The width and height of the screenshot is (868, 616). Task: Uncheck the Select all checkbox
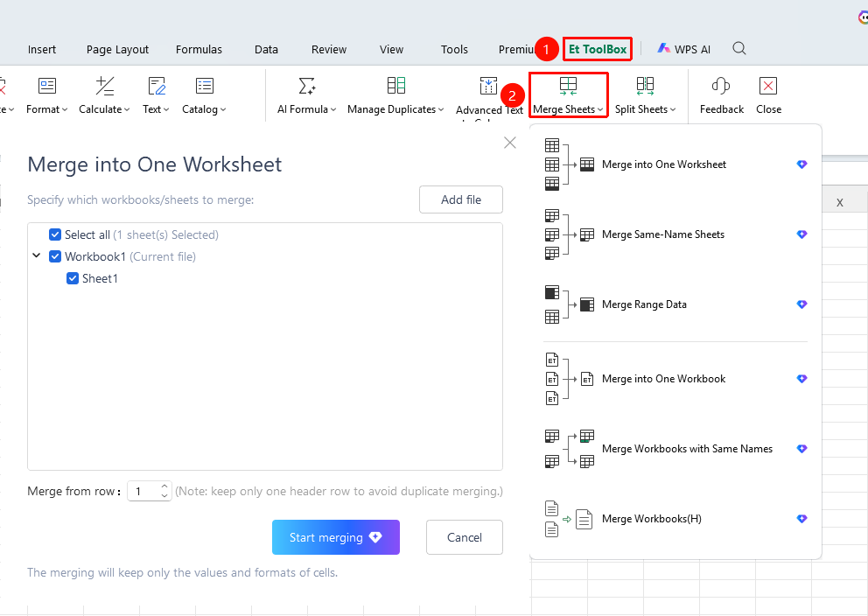pyautogui.click(x=55, y=234)
